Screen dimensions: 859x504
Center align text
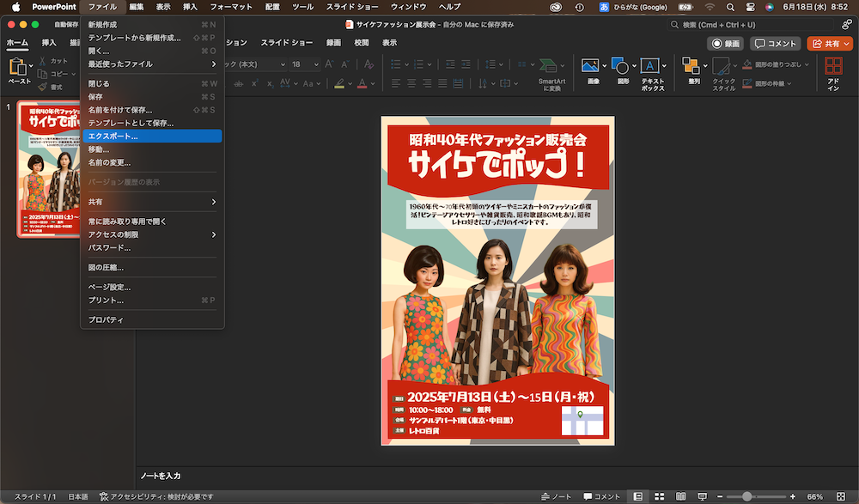(411, 83)
